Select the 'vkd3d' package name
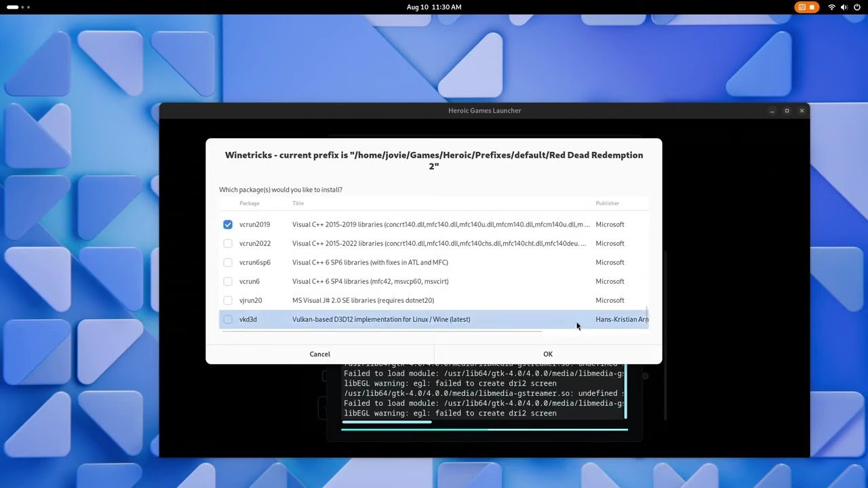Viewport: 868px width, 488px height. point(248,319)
